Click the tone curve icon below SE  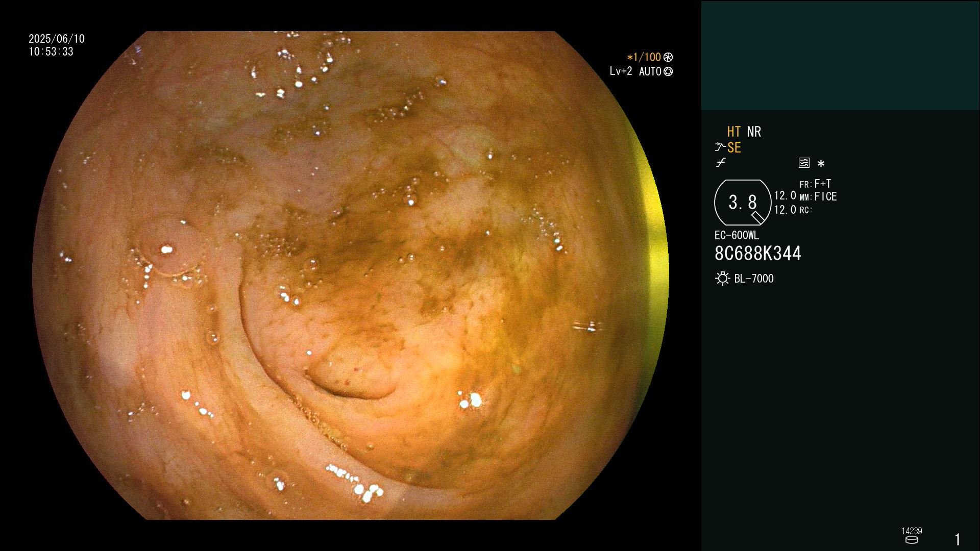click(x=721, y=163)
